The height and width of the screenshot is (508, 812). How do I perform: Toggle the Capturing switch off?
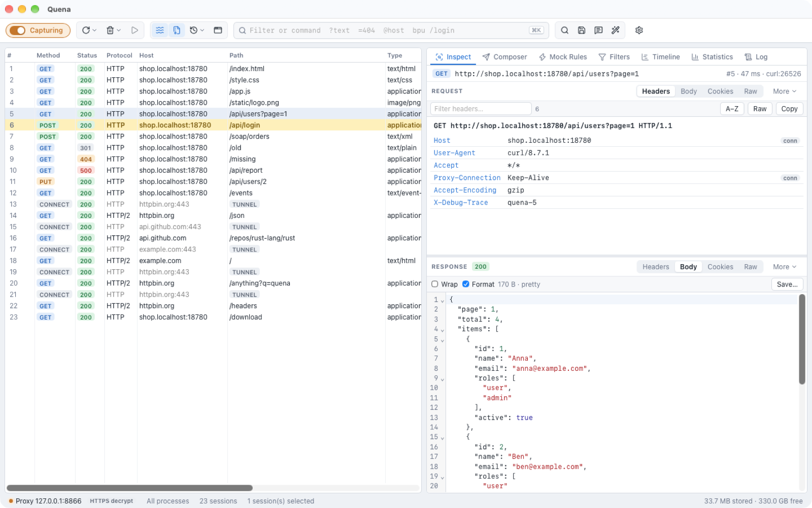point(18,30)
